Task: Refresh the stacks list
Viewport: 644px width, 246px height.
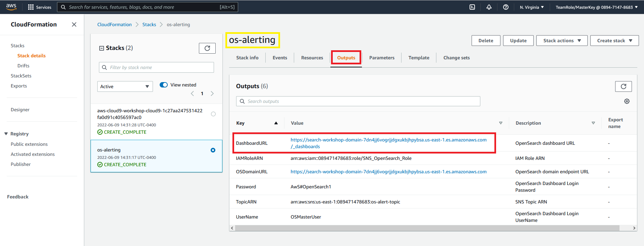Action: point(207,48)
